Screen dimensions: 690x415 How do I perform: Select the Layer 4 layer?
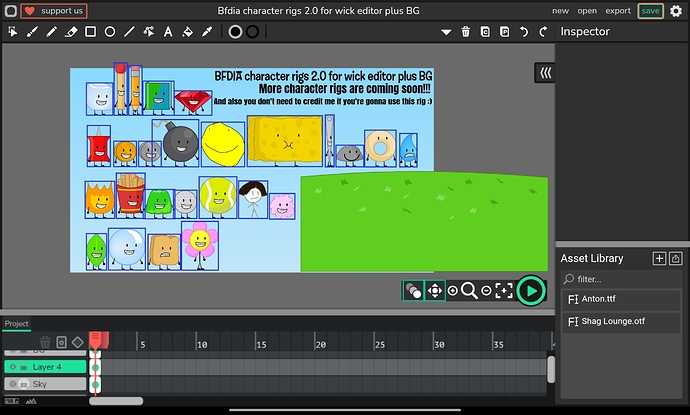pos(45,367)
